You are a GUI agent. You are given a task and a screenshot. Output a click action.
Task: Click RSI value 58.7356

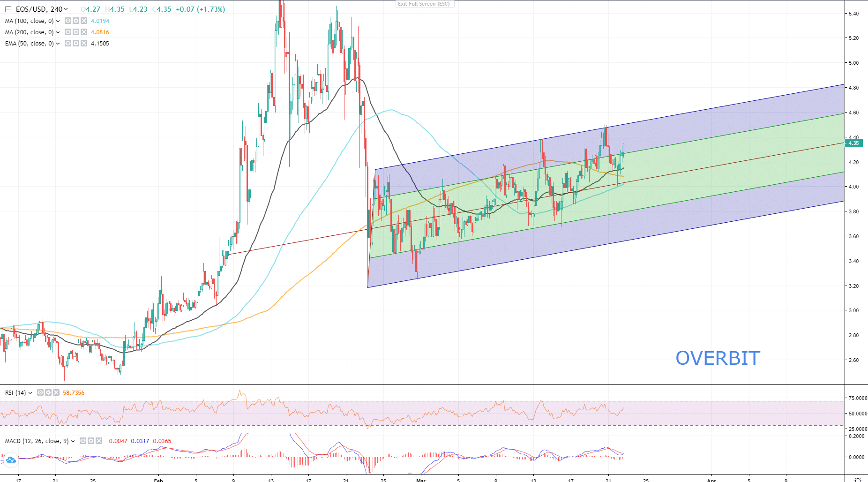coord(74,393)
